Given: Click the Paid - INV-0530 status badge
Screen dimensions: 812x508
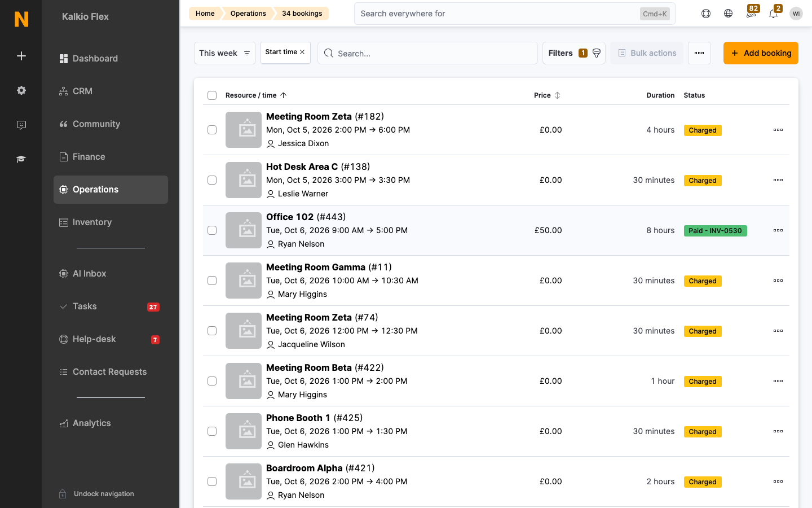Looking at the screenshot, I should [715, 231].
